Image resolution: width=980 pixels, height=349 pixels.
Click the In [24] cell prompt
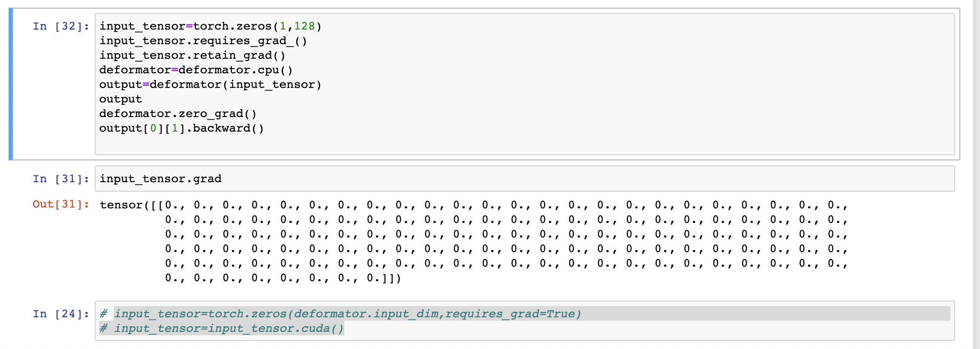click(x=61, y=314)
